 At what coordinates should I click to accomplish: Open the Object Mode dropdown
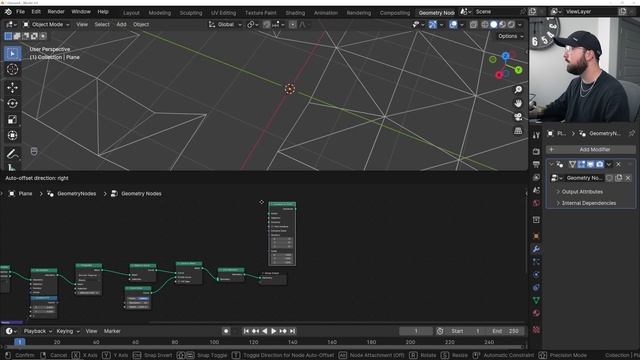[46, 24]
